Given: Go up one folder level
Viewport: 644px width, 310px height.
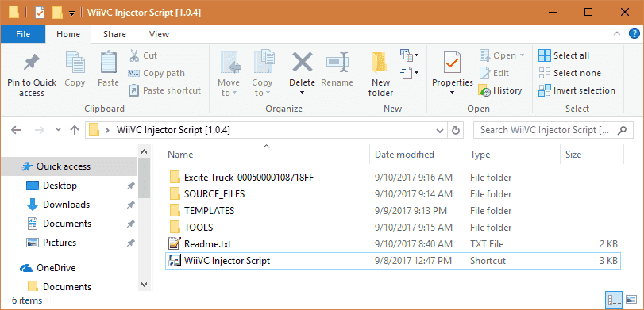Looking at the screenshot, I should (x=75, y=130).
